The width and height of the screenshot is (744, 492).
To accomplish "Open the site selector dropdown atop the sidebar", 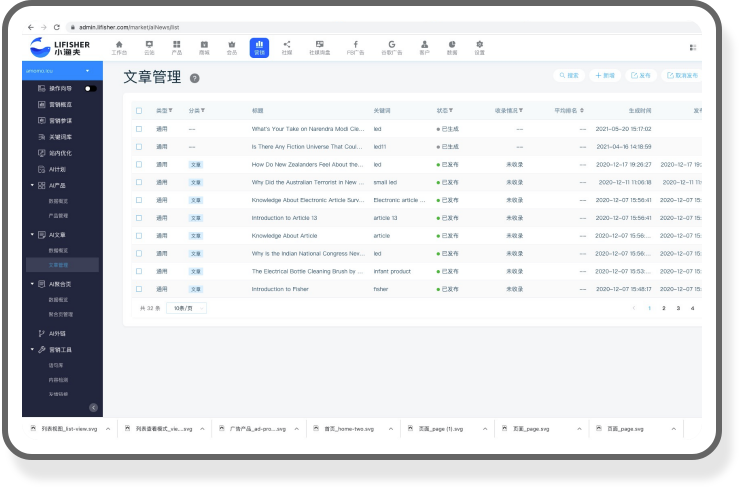I will point(62,71).
